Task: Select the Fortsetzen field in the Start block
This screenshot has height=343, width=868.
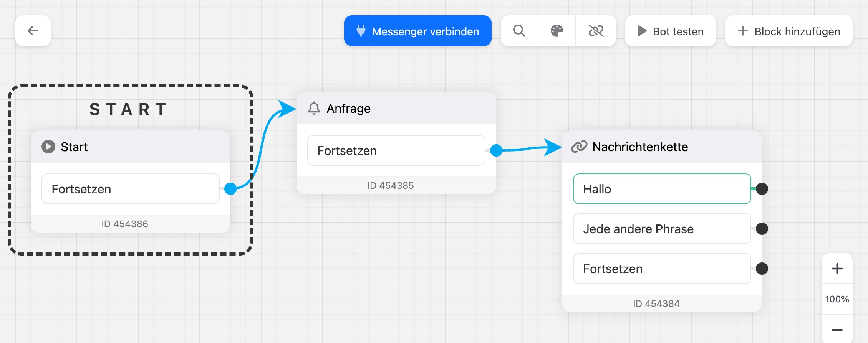Action: tap(131, 189)
